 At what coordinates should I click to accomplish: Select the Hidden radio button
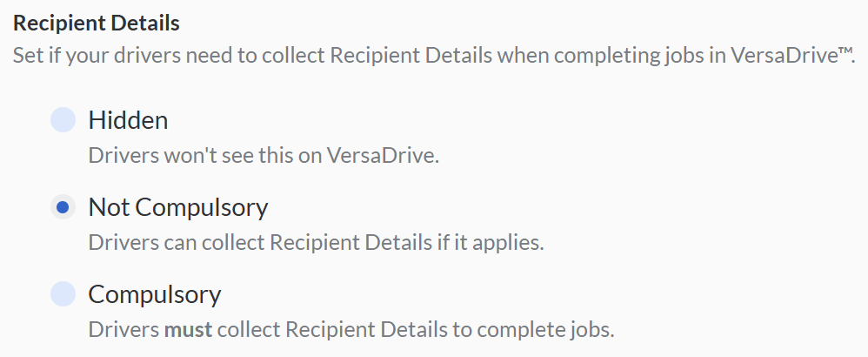[63, 120]
